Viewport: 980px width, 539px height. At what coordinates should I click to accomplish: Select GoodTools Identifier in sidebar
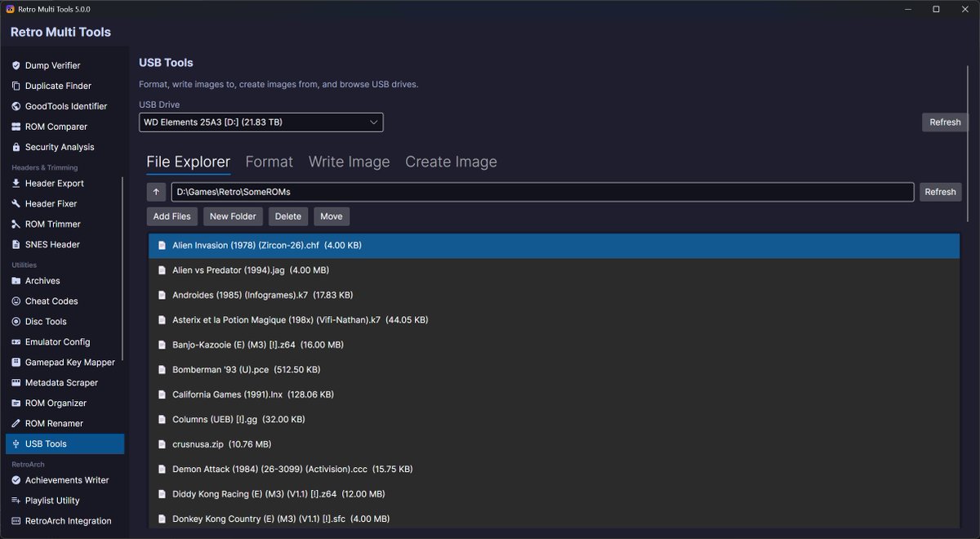[x=65, y=106]
